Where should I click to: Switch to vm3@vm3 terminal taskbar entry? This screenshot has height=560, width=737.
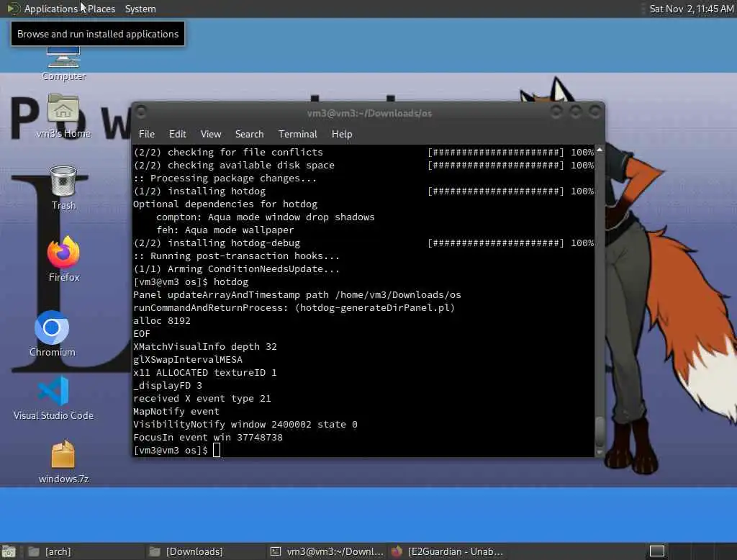pyautogui.click(x=327, y=551)
